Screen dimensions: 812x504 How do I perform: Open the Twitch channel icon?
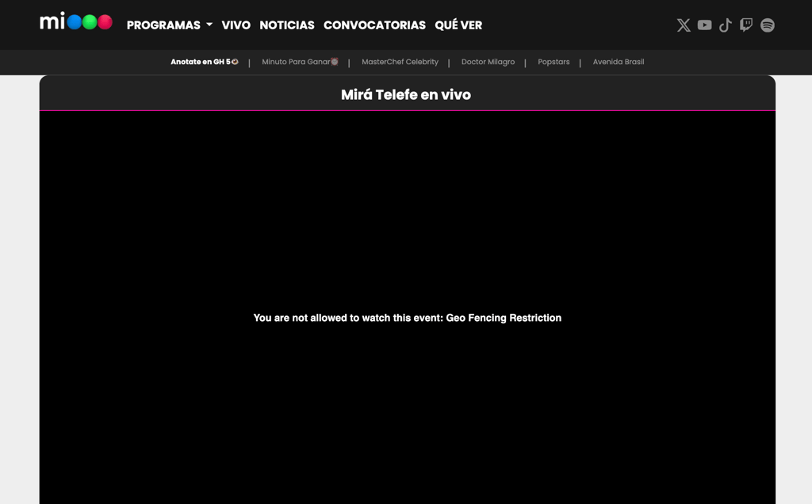[745, 25]
